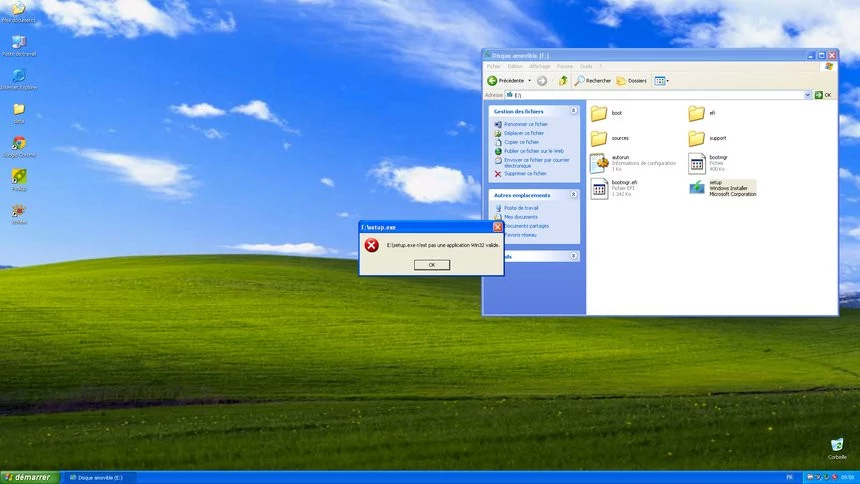Click the red error icon in dialog

(x=371, y=245)
